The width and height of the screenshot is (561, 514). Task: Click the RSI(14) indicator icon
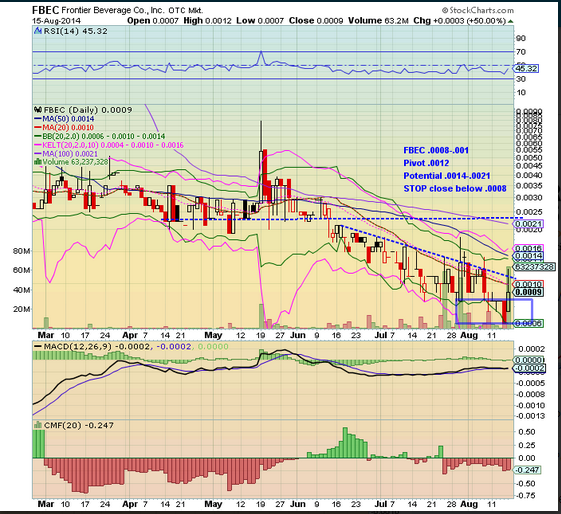point(38,31)
